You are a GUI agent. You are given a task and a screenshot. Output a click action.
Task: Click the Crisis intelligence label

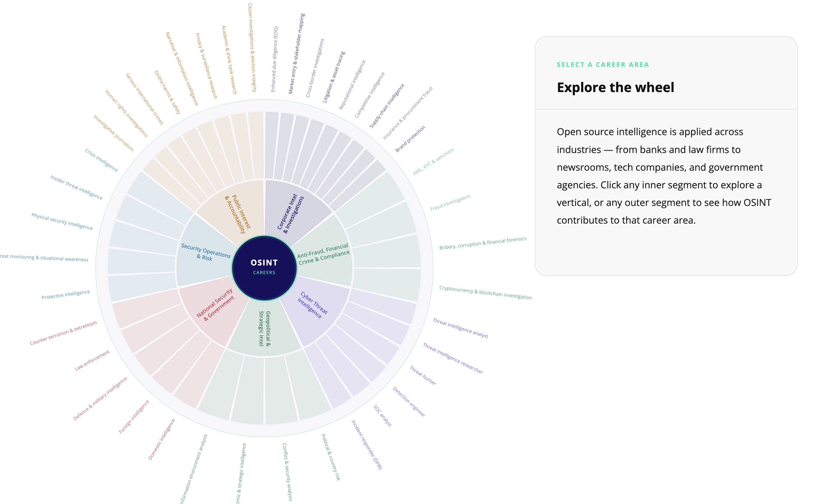tap(101, 160)
